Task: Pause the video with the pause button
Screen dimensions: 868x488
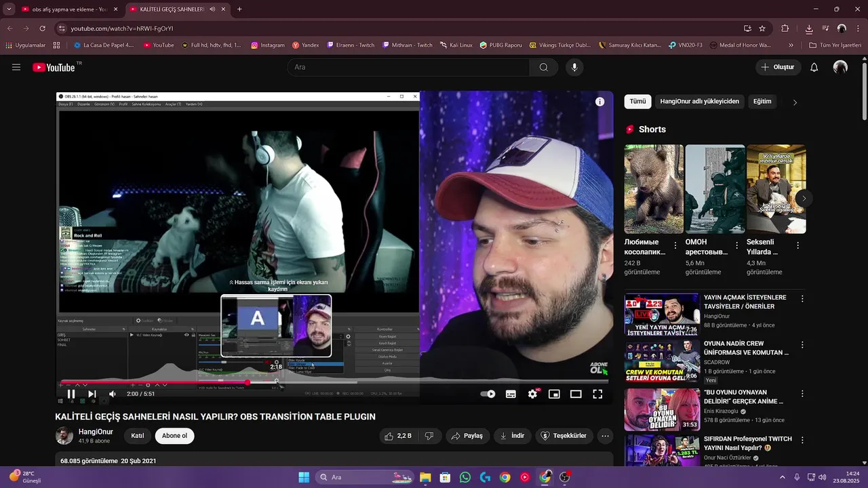Action: [x=71, y=394]
